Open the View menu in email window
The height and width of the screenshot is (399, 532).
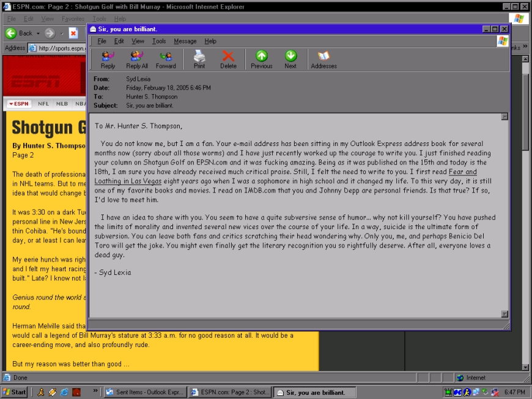(138, 41)
